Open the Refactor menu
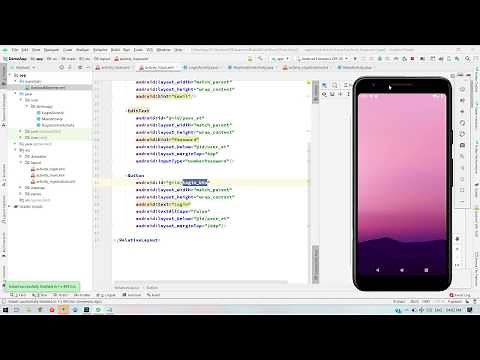The height and width of the screenshot is (360, 480). (x=100, y=50)
